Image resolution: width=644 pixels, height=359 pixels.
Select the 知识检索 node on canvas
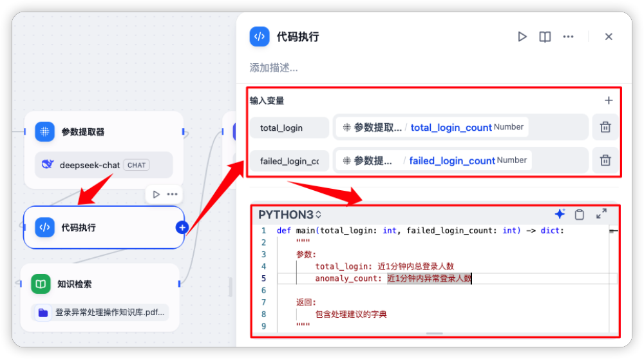pos(100,297)
